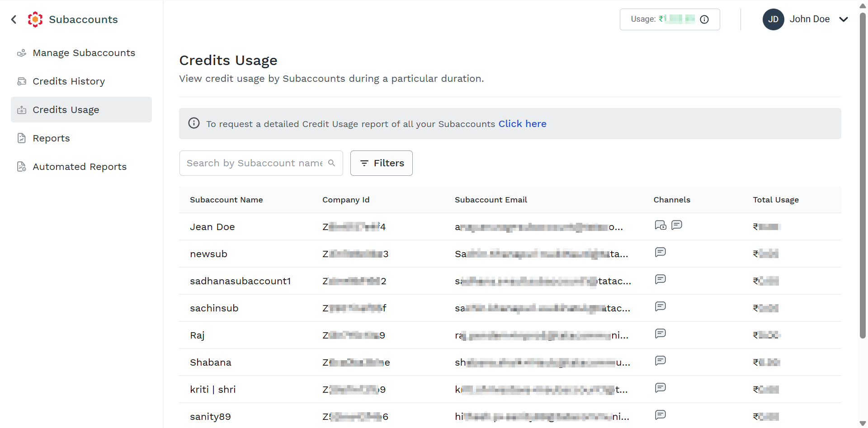Viewport: 868px width, 428px height.
Task: Click Jean Doe's message channel icon
Action: pyautogui.click(x=677, y=225)
